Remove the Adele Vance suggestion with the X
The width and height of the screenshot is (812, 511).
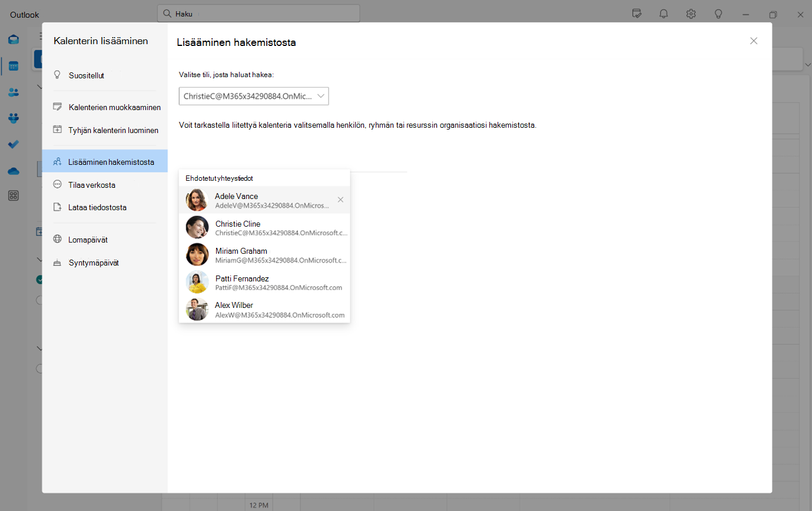point(340,200)
